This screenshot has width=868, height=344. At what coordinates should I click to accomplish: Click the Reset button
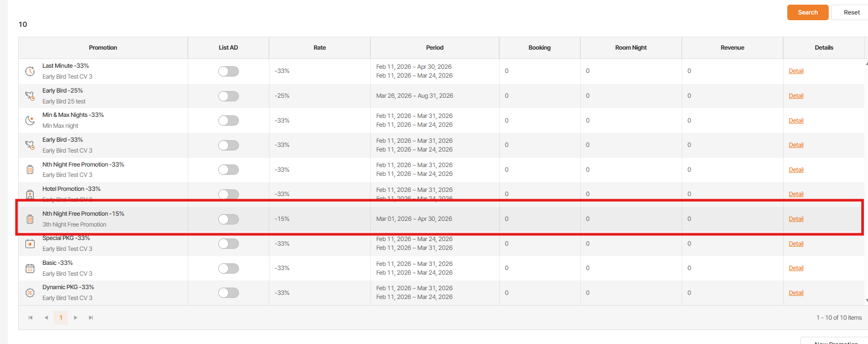[851, 12]
